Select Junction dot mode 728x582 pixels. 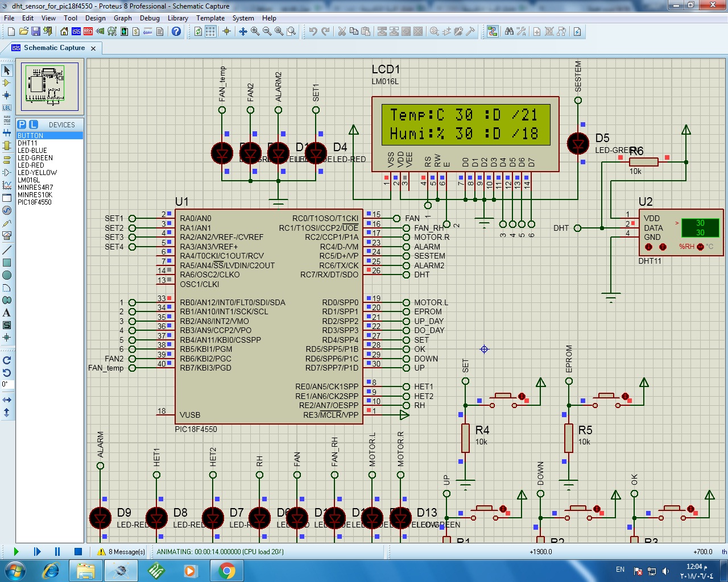click(7, 95)
